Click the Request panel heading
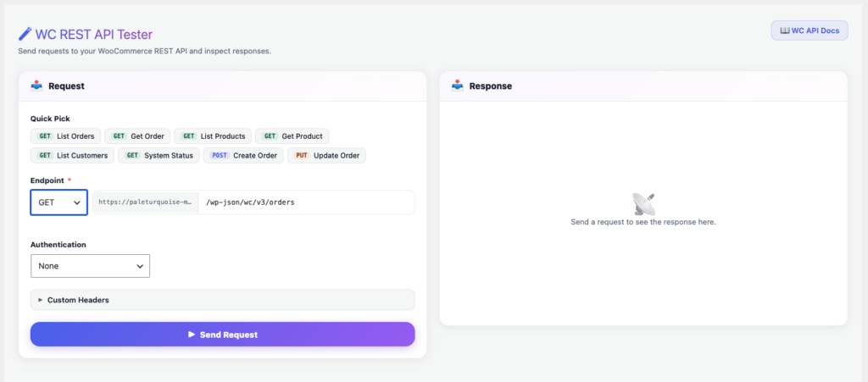The width and height of the screenshot is (868, 382). point(66,86)
